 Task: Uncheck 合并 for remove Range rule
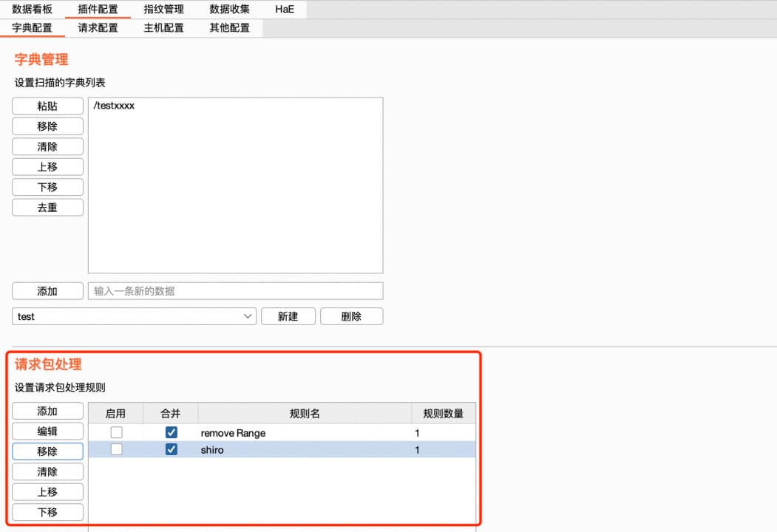coord(172,433)
